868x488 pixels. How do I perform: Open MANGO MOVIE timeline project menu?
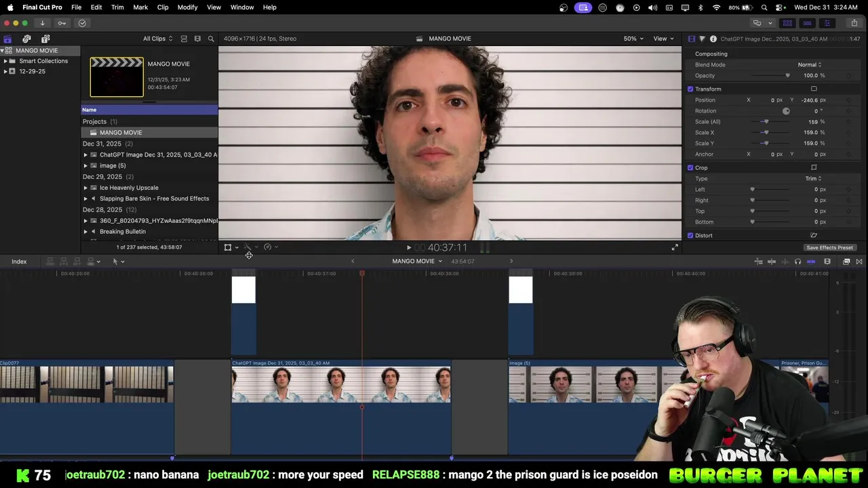pos(417,261)
